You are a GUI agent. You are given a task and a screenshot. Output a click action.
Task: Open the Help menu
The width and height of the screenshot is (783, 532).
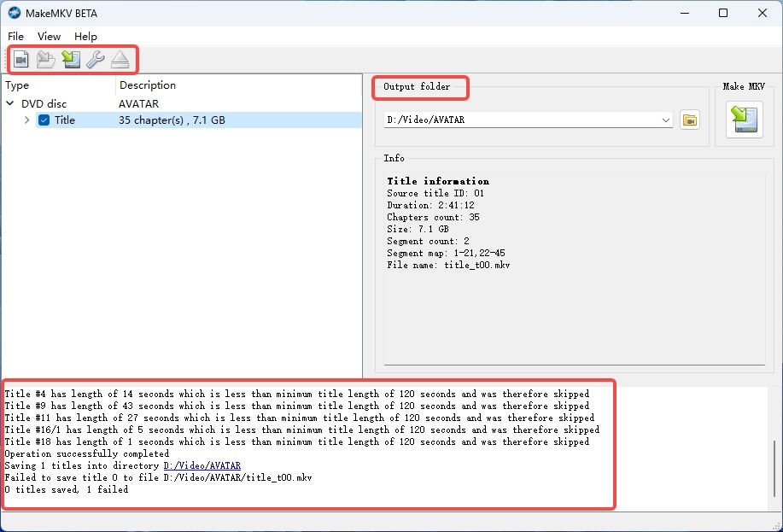point(85,36)
